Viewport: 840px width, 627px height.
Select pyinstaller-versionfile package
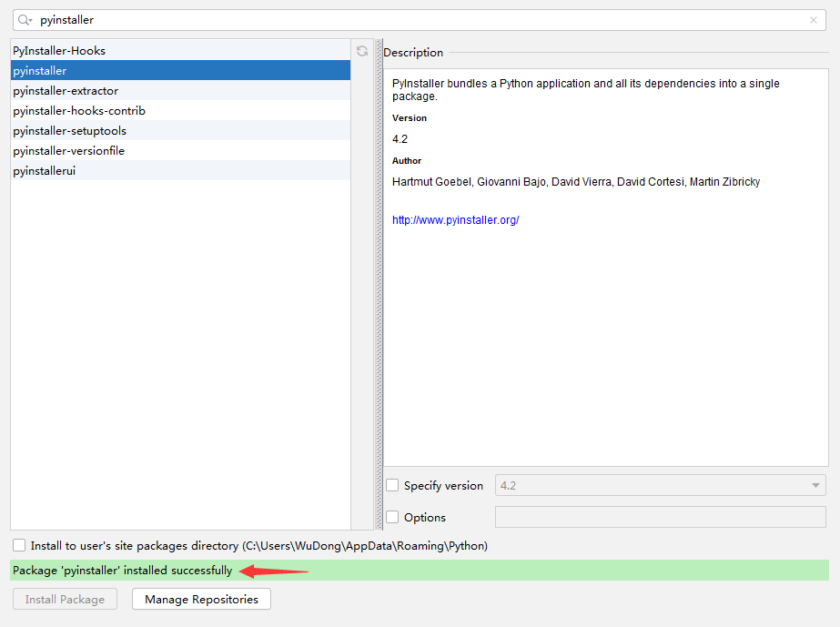click(180, 150)
